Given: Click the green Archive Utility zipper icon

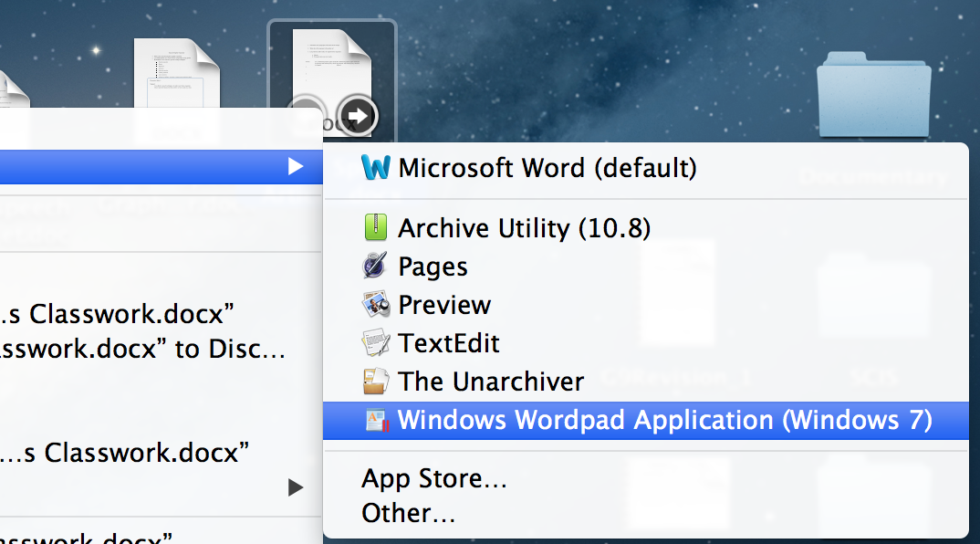Looking at the screenshot, I should pos(376,227).
